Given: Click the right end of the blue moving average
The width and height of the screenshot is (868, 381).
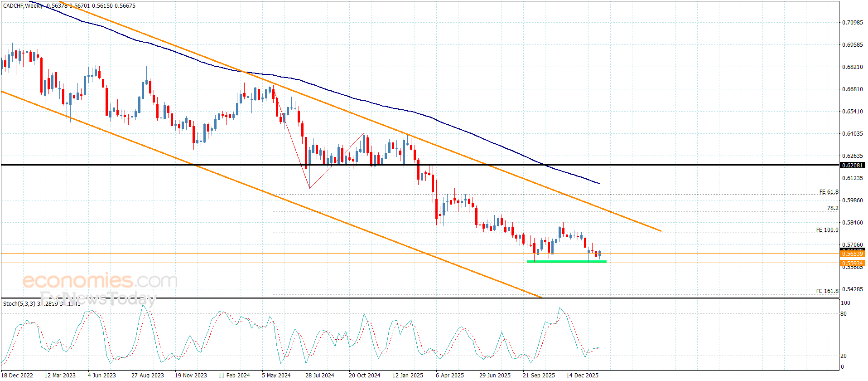Looking at the screenshot, I should click(x=598, y=183).
